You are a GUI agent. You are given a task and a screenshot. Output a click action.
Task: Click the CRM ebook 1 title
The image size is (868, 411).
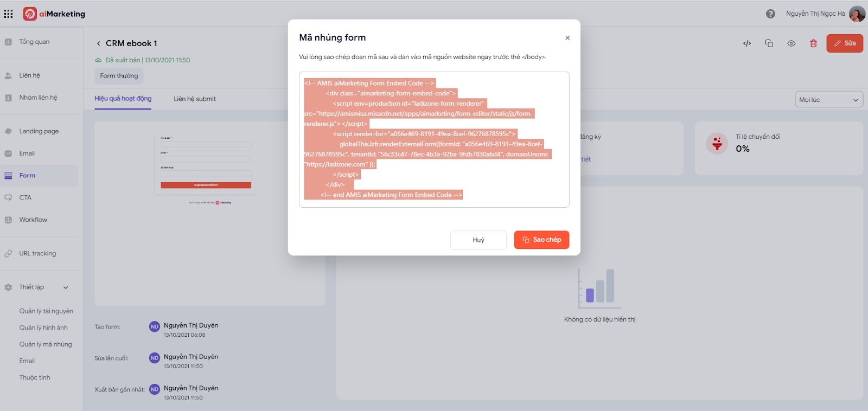coord(131,43)
